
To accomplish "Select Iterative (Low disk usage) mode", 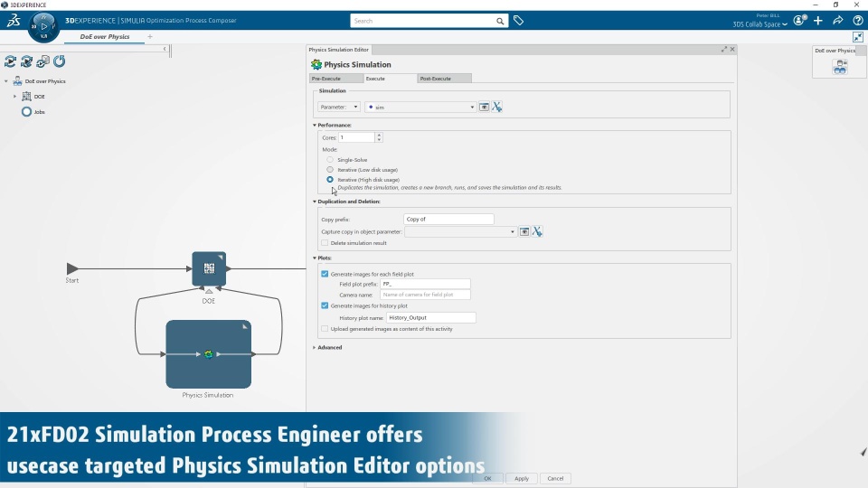I will 330,169.
